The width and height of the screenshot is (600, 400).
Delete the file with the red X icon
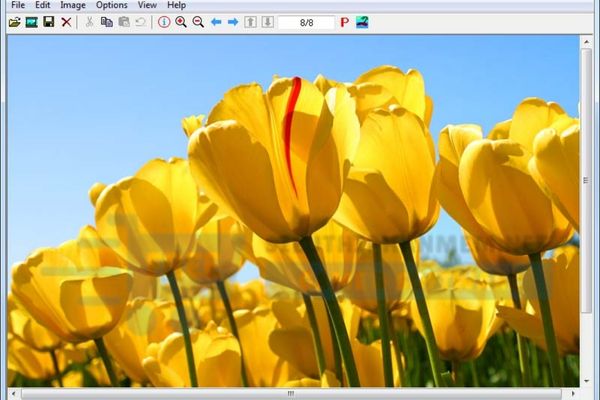(x=66, y=22)
